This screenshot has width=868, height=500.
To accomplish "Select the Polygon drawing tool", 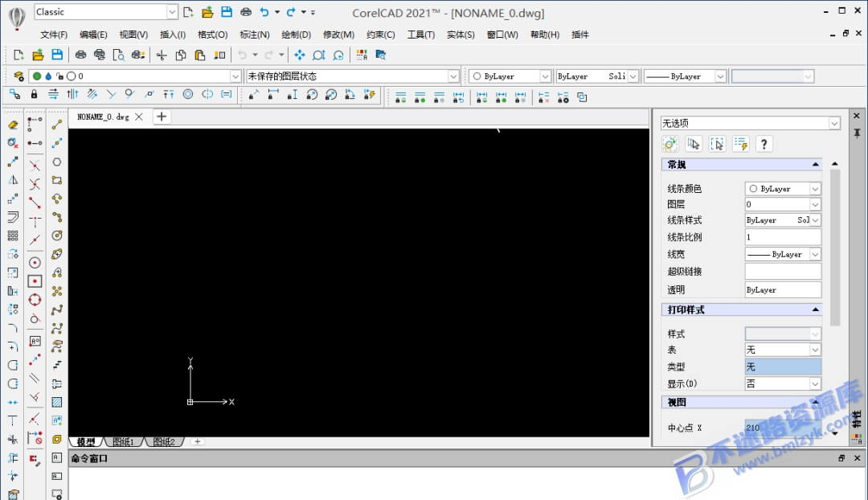I will [x=57, y=162].
